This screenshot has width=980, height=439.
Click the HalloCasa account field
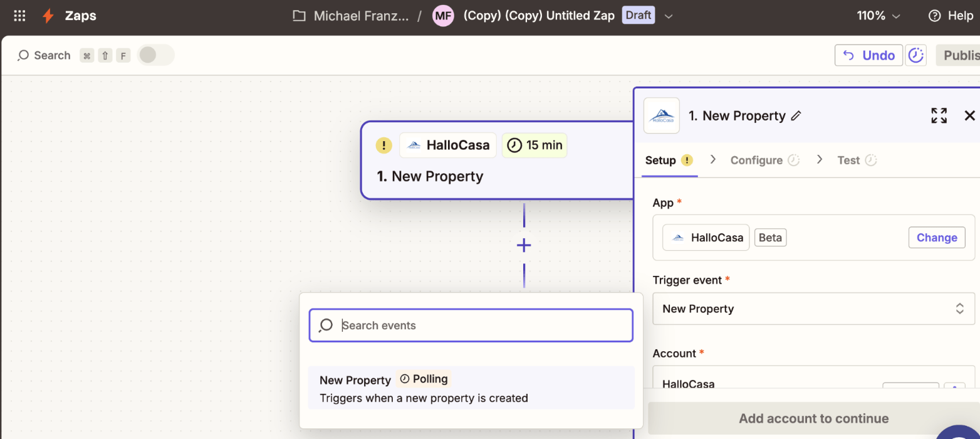[x=813, y=377]
